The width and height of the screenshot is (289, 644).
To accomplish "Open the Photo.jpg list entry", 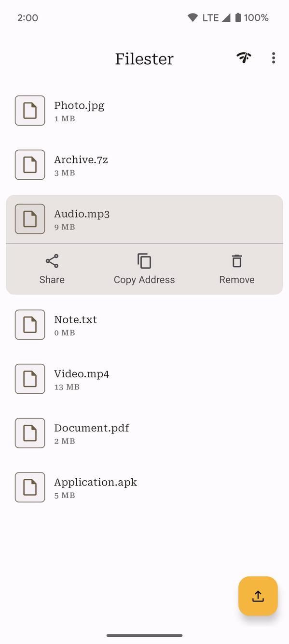I will [144, 110].
